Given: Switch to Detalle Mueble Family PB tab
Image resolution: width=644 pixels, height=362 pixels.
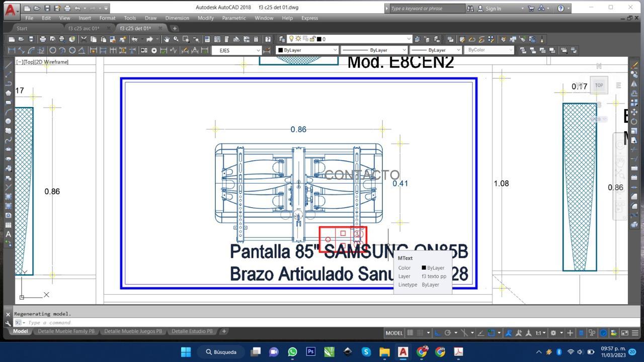Looking at the screenshot, I should click(x=66, y=331).
